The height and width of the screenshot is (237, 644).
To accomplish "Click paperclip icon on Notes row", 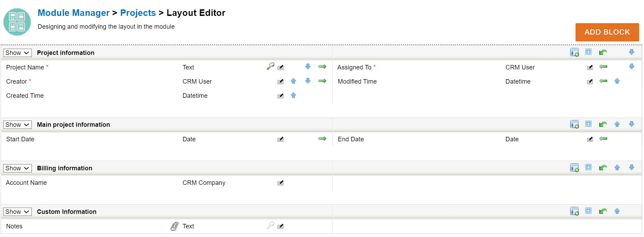I will tap(175, 226).
